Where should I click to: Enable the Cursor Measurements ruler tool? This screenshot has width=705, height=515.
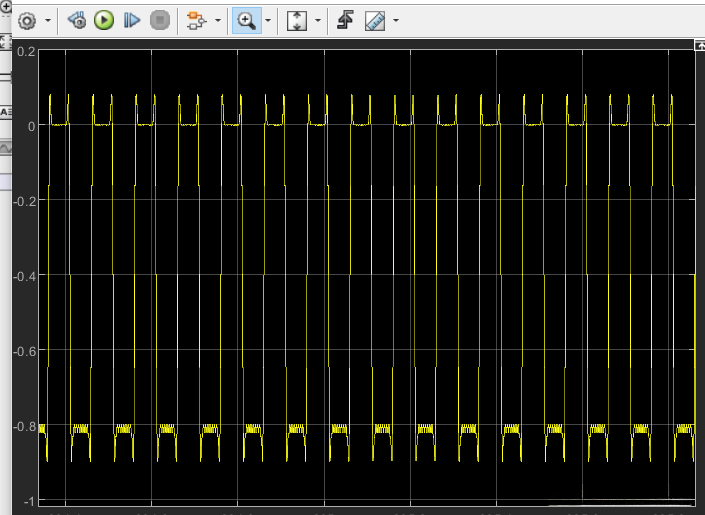point(375,20)
